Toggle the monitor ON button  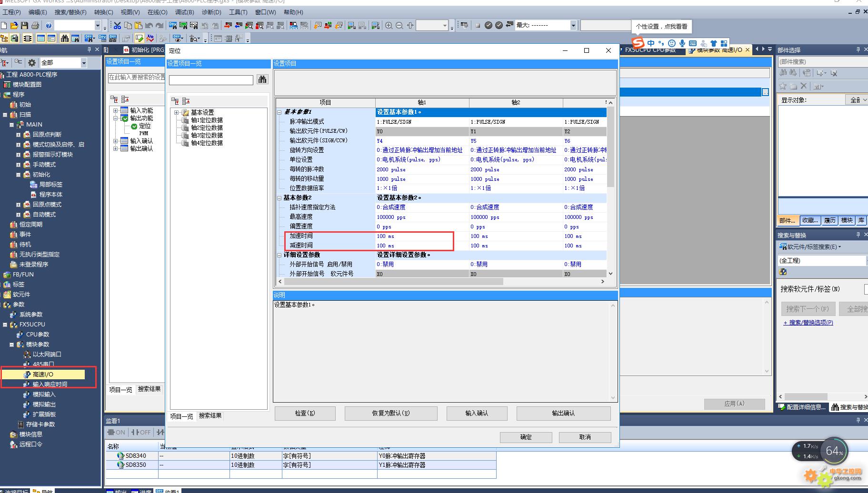click(116, 432)
